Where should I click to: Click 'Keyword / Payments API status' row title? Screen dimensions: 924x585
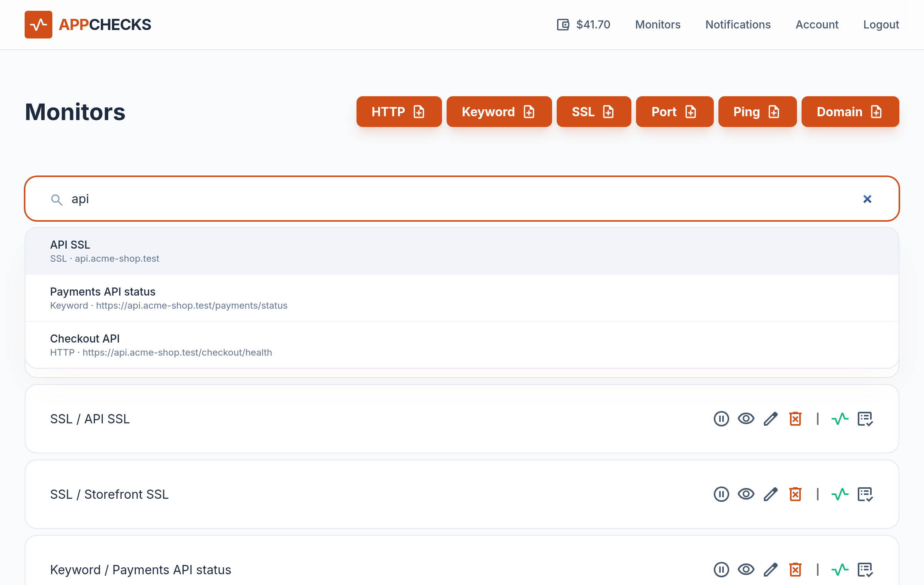141,570
